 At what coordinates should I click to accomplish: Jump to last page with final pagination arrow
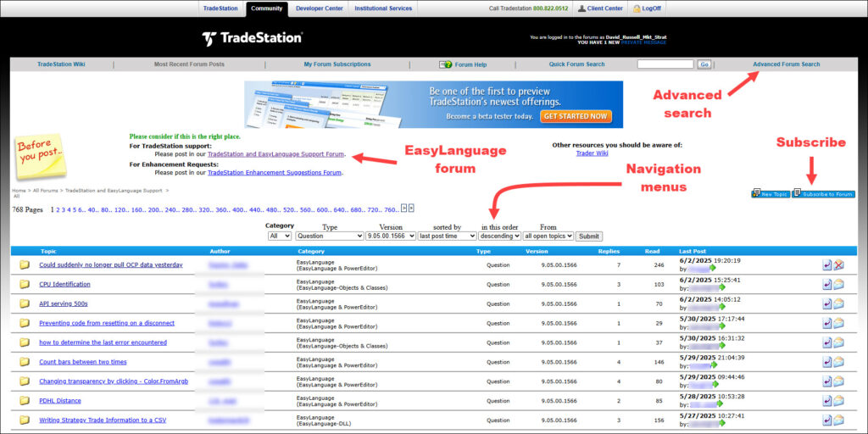pyautogui.click(x=411, y=209)
